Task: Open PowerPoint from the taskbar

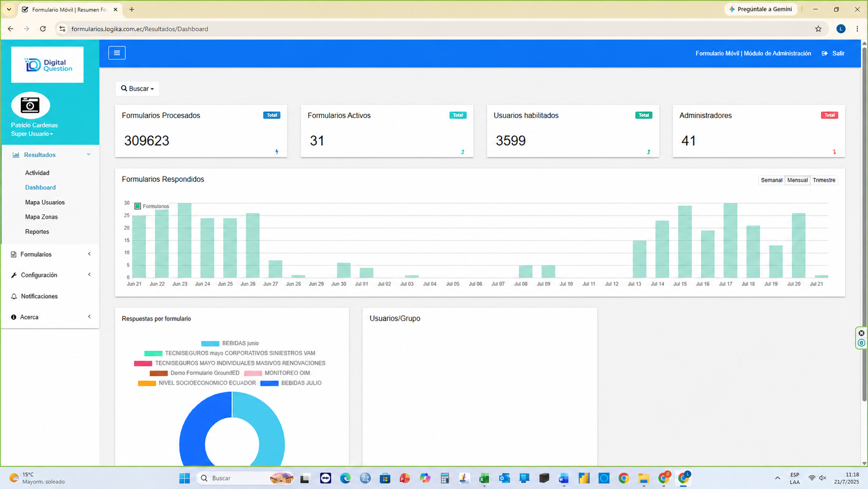Action: tap(405, 478)
